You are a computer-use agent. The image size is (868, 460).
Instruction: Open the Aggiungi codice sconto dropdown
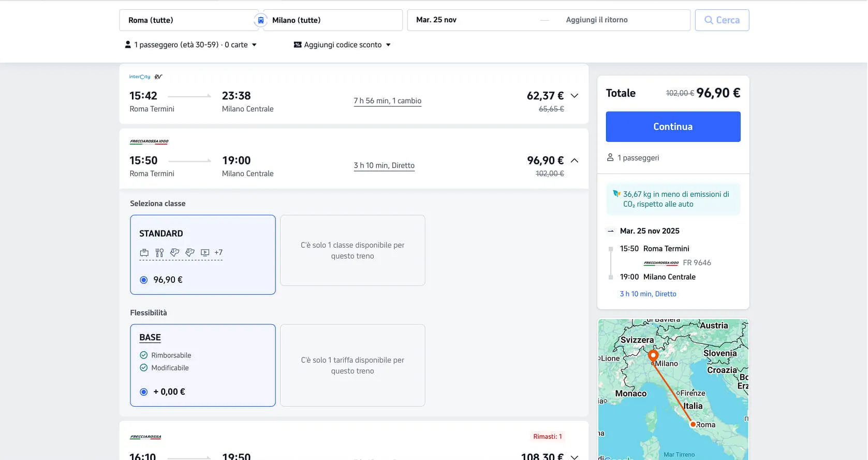[x=342, y=45]
